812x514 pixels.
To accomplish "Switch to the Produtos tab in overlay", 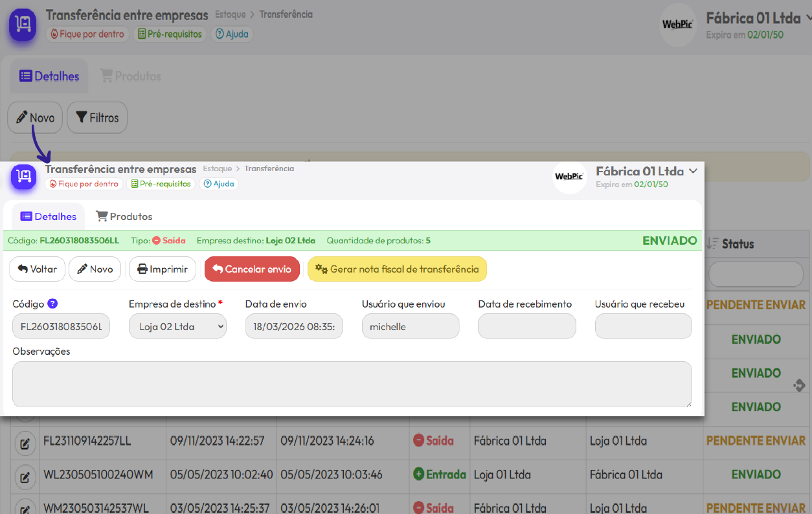I will 124,216.
